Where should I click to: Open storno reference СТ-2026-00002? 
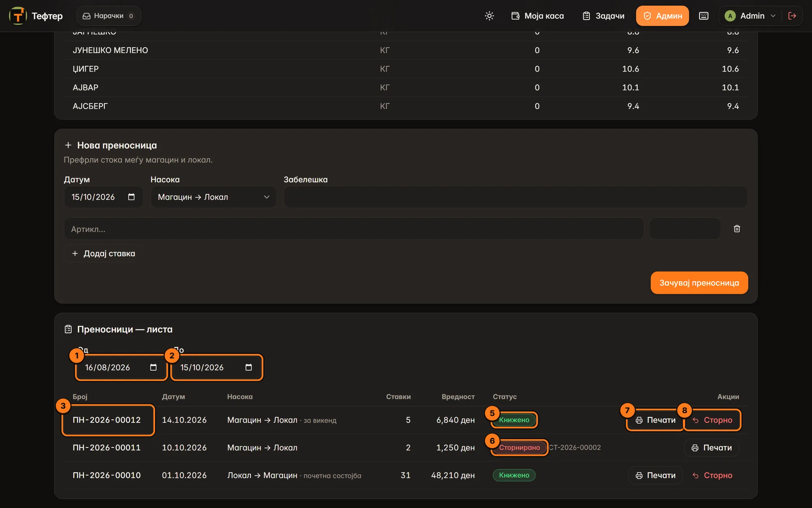click(x=575, y=447)
